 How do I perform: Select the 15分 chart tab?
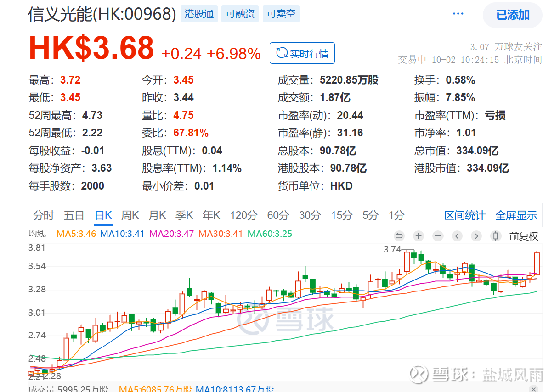click(x=341, y=215)
